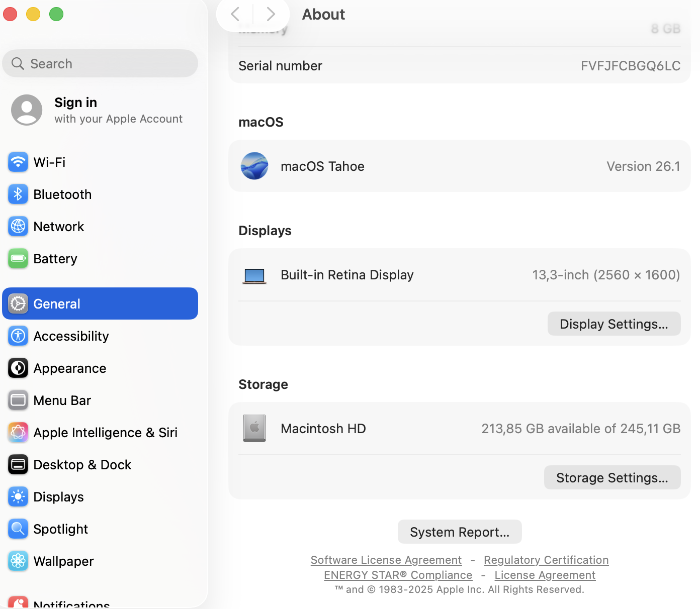The height and width of the screenshot is (609, 700).
Task: Open the Accessibility icon
Action: [18, 336]
